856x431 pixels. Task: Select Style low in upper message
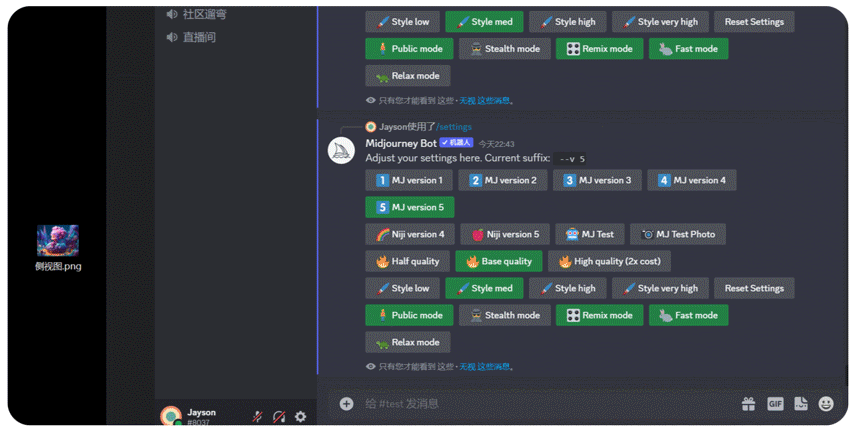point(402,22)
